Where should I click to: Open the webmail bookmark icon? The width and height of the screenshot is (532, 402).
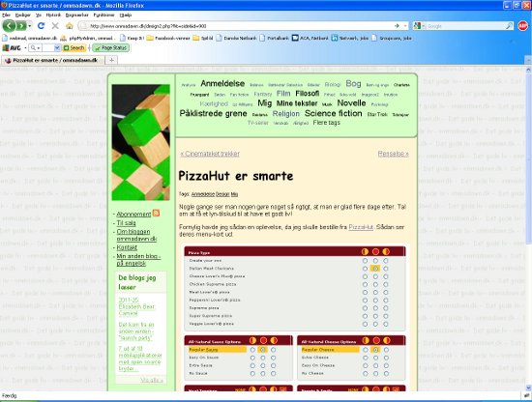[x=5, y=38]
